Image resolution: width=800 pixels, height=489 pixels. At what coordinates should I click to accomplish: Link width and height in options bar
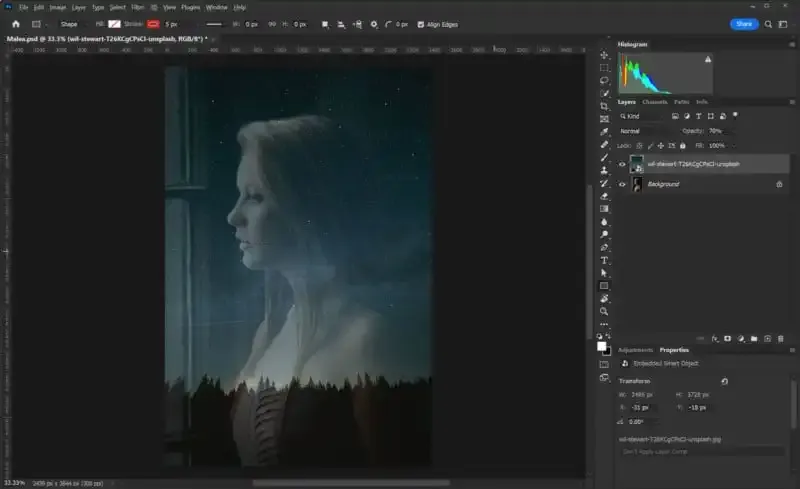click(x=272, y=25)
